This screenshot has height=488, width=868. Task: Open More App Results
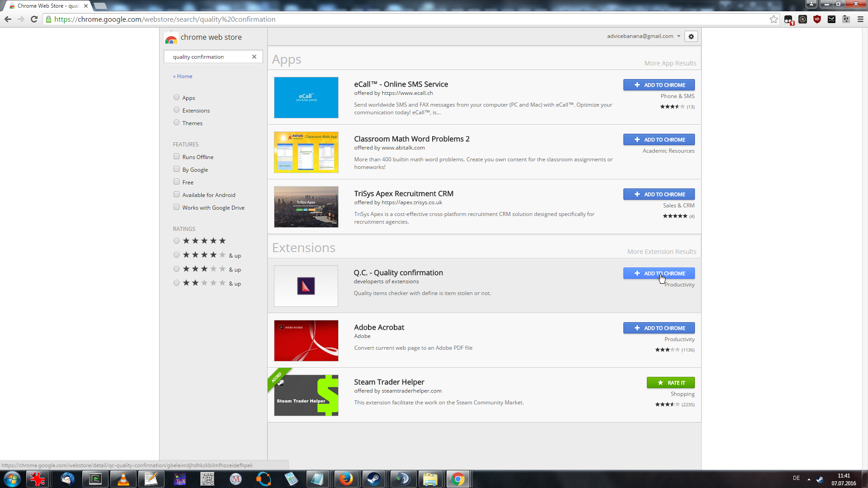670,63
